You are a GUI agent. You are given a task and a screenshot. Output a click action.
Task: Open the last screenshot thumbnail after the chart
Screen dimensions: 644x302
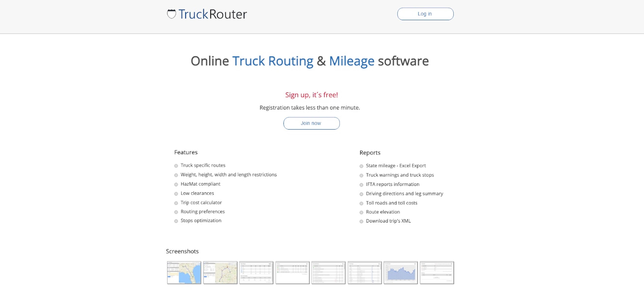coord(437,273)
